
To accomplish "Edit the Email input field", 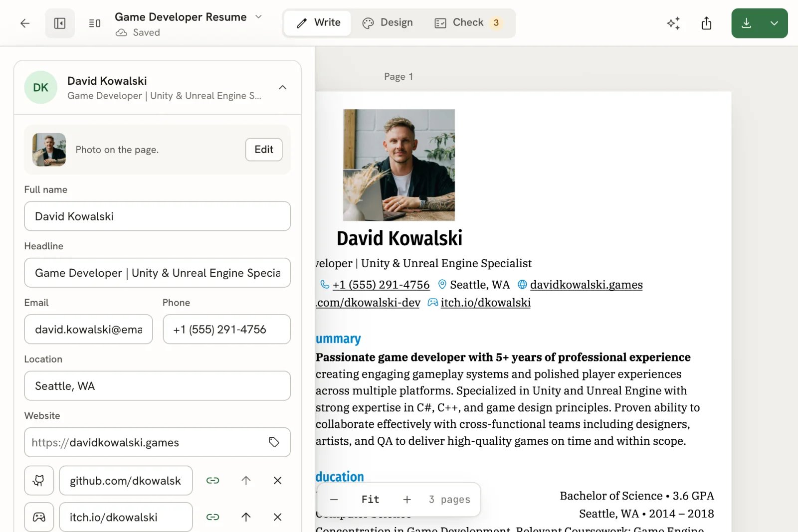I will pyautogui.click(x=88, y=329).
